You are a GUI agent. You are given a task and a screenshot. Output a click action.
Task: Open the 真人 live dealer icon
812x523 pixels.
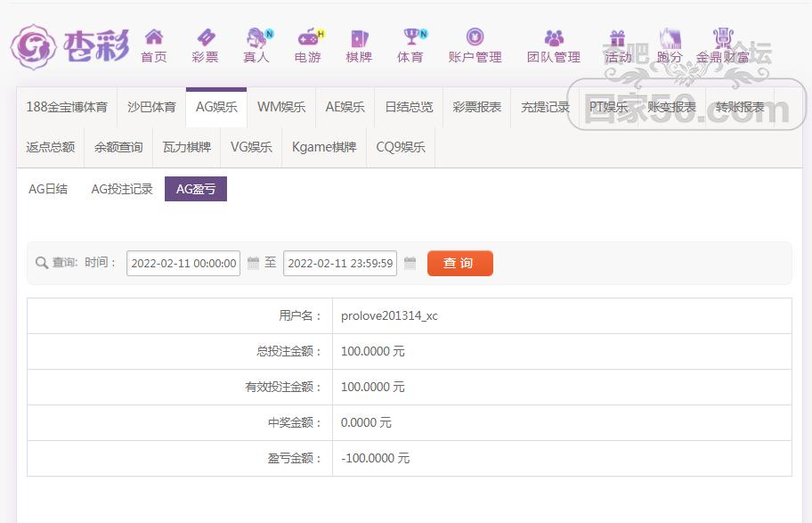click(x=258, y=37)
